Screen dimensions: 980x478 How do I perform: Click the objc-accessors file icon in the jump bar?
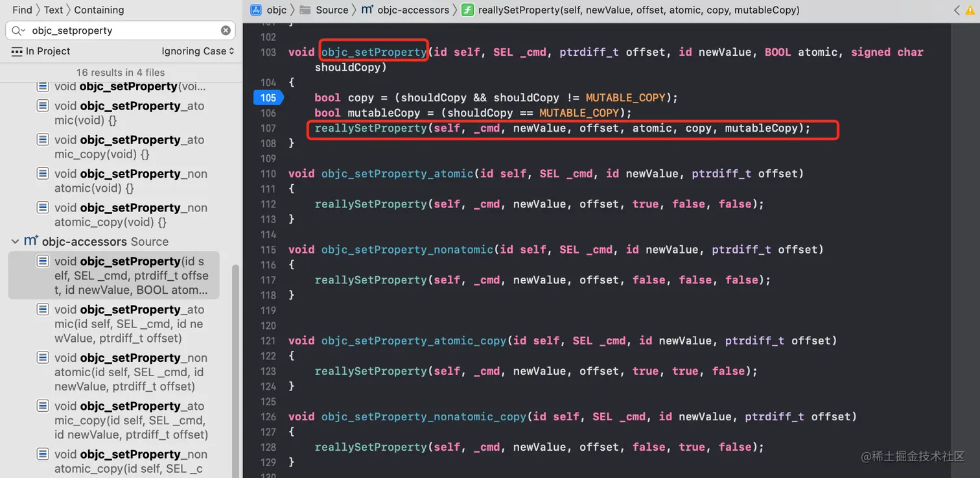[367, 10]
